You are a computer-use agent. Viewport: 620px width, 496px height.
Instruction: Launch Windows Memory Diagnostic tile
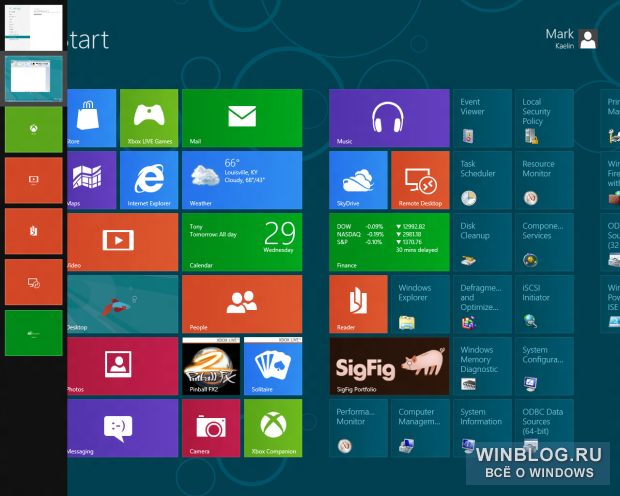tap(482, 366)
